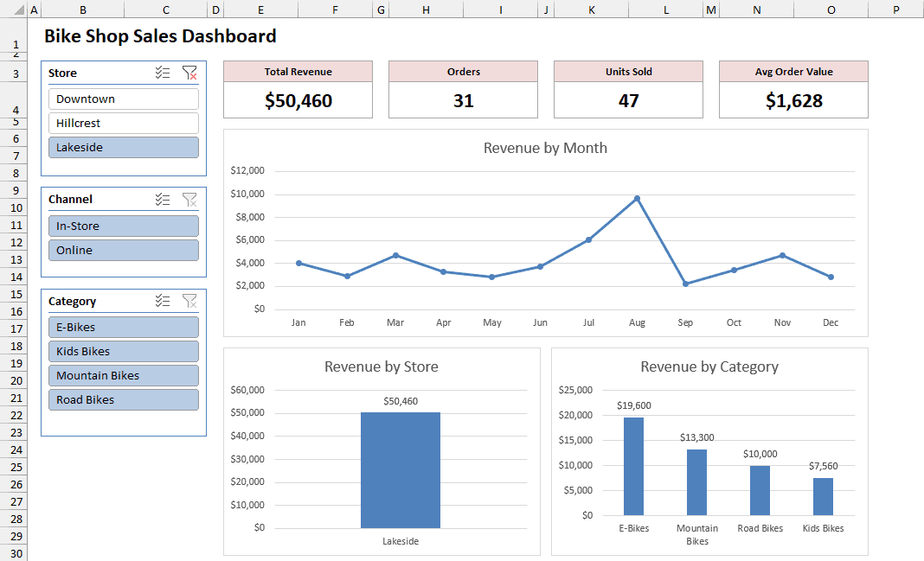Click the Mountain Bikes bar in category chart
The width and height of the screenshot is (924, 561).
(696, 482)
